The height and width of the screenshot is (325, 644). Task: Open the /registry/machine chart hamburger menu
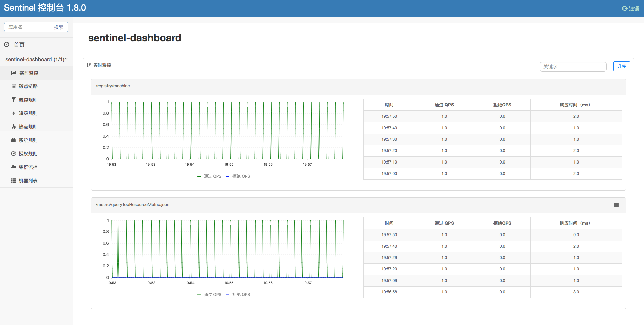pyautogui.click(x=616, y=87)
